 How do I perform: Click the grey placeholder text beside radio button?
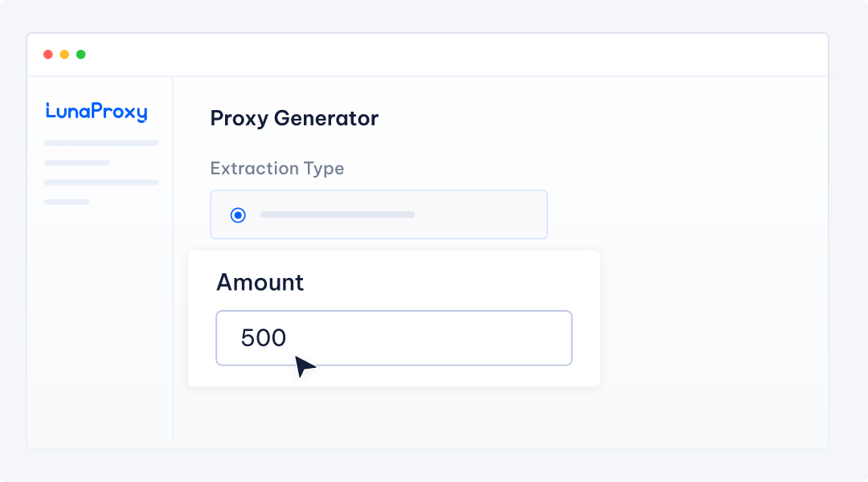pos(338,214)
